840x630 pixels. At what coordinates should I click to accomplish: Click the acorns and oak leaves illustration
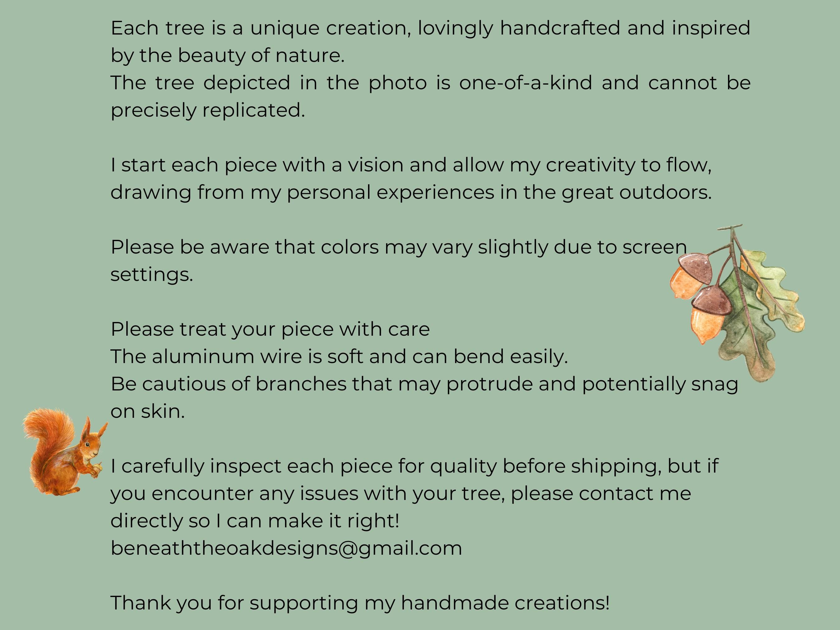click(x=737, y=303)
